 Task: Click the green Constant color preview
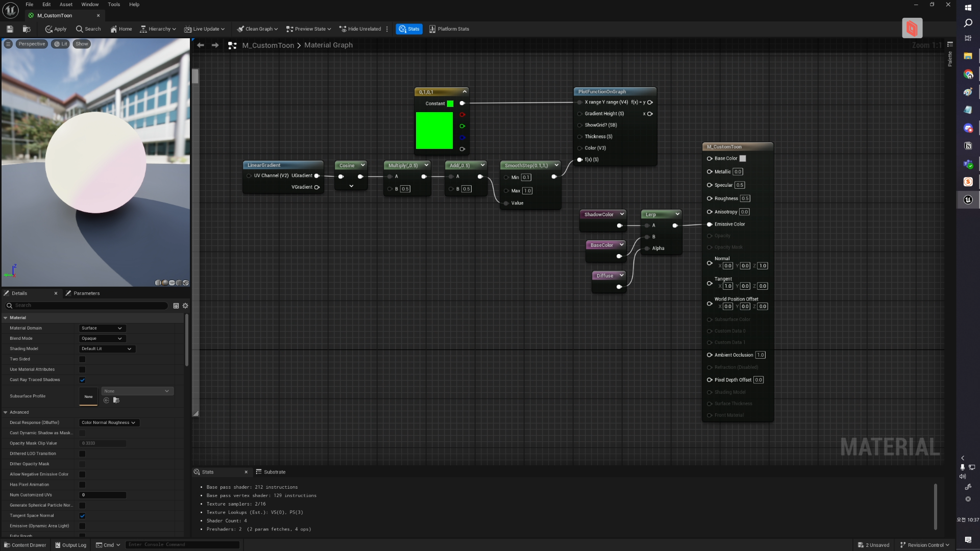click(x=434, y=131)
